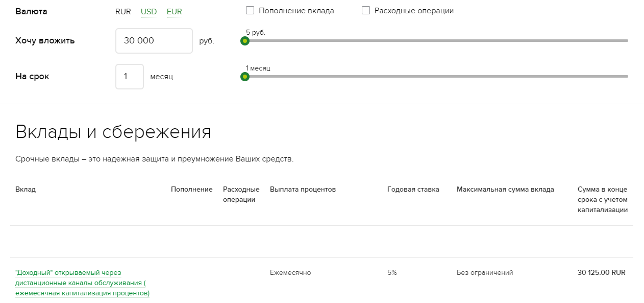Focus the term field showing 1 month
This screenshot has height=303, width=644.
130,77
